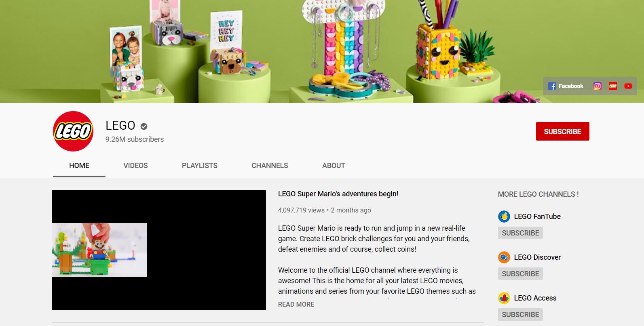Switch to the VIDEOS tab
This screenshot has height=326, width=644.
(x=135, y=166)
